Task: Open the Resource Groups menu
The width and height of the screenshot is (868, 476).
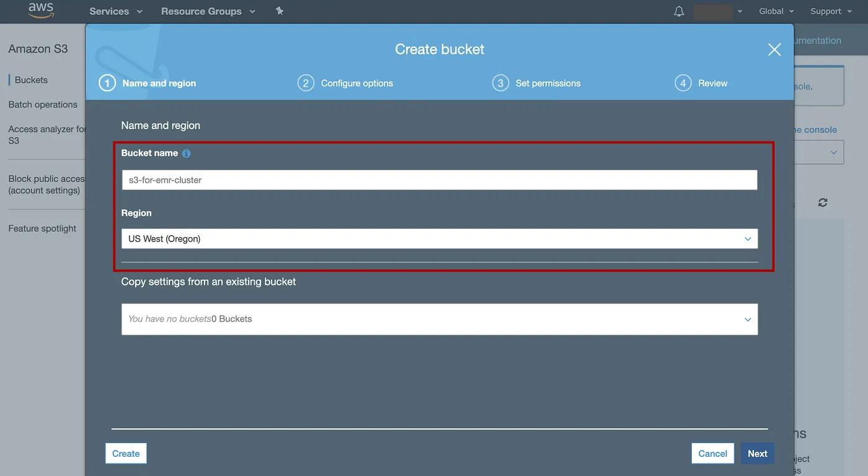Action: point(208,11)
